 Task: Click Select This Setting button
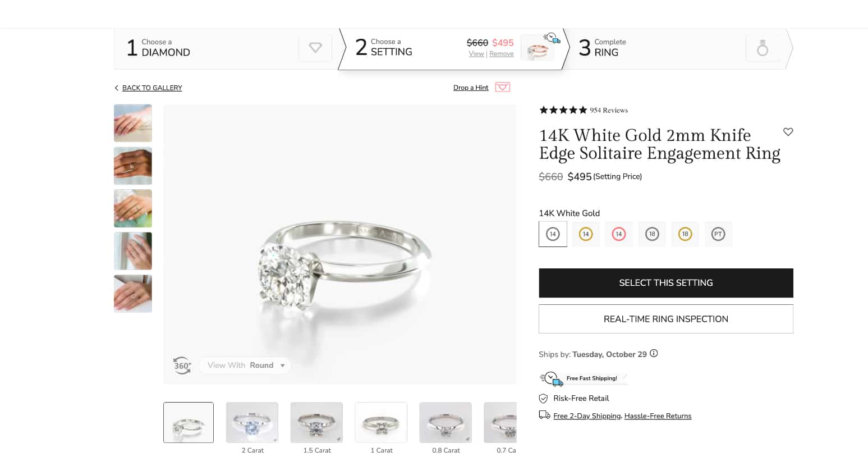coord(665,283)
